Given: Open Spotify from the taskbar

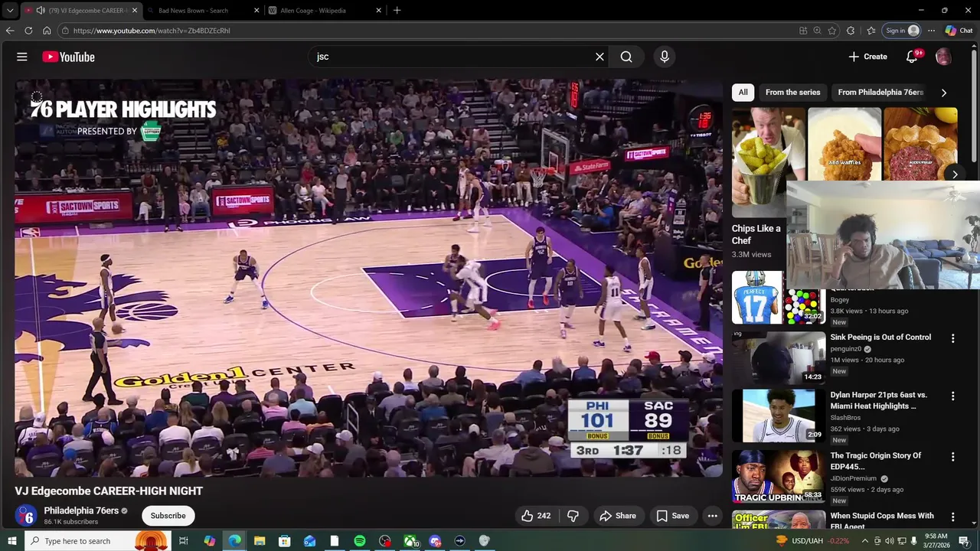Looking at the screenshot, I should [360, 541].
